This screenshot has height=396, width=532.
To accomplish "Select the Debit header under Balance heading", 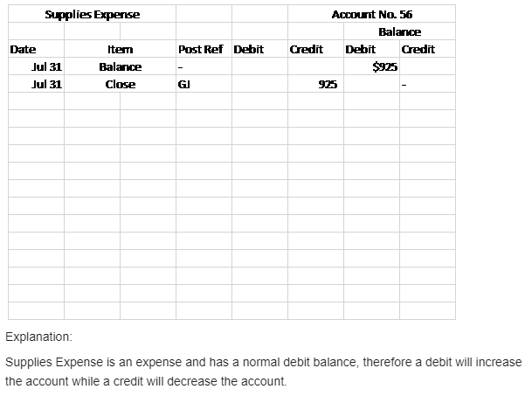I will (361, 49).
